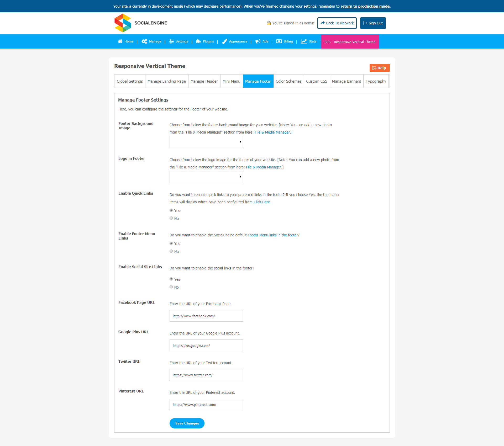Viewport: 504px width, 446px height.
Task: Click the Ads megaphone icon
Action: (258, 41)
